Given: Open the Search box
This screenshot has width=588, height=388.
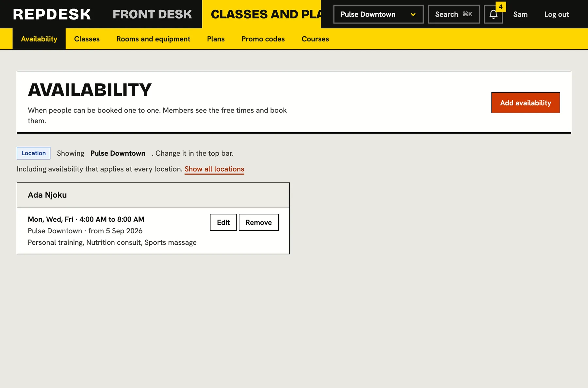Looking at the screenshot, I should click(454, 14).
